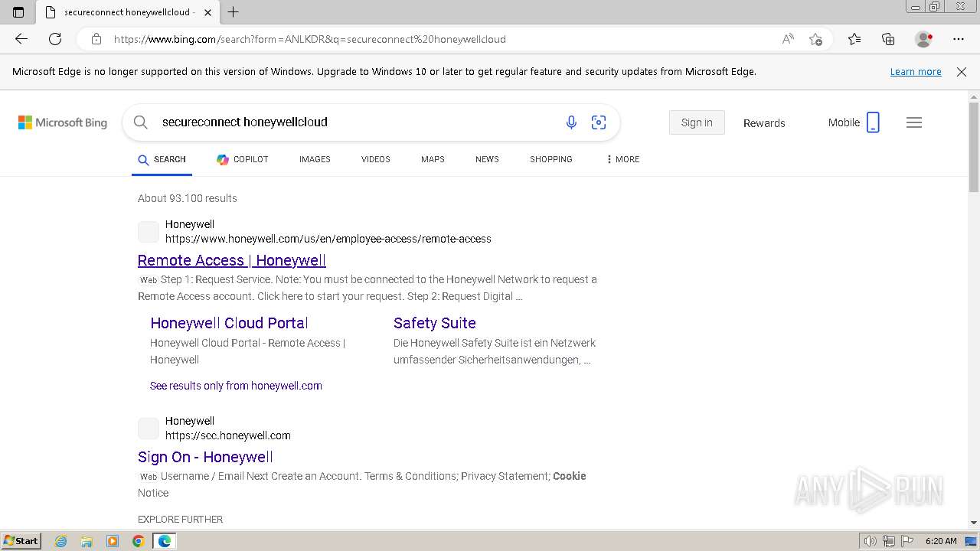
Task: Open Remote Access | Honeywell result
Action: 232,260
